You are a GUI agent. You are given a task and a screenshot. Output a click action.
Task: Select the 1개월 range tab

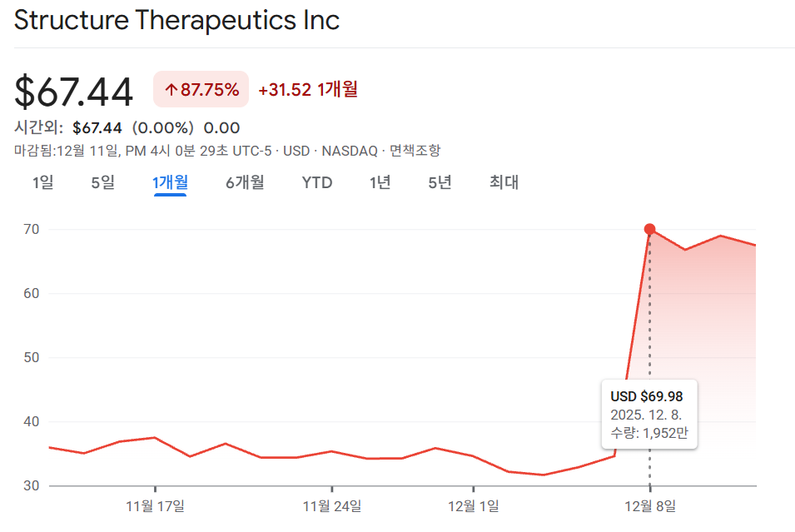(170, 182)
